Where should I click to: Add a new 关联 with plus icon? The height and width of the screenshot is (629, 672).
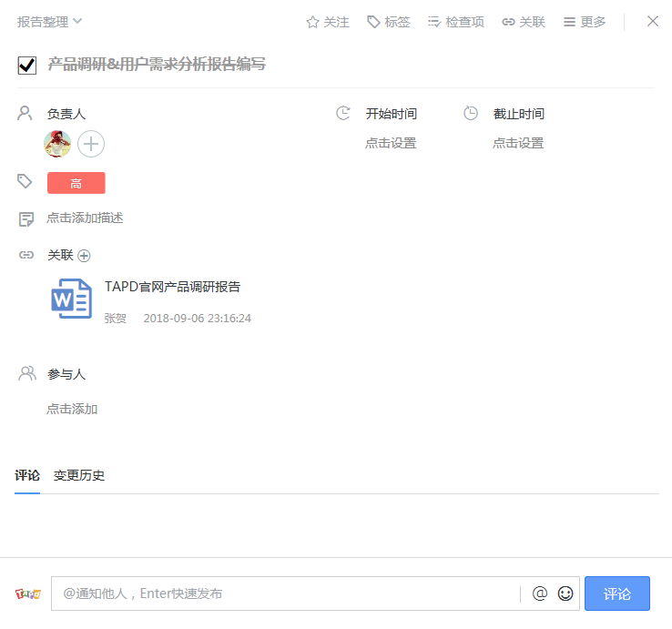(84, 256)
